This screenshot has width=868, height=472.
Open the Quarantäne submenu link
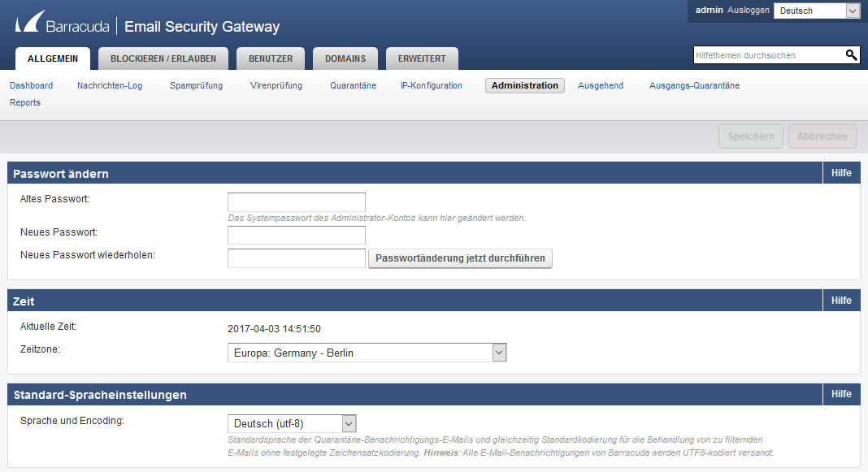(x=353, y=85)
